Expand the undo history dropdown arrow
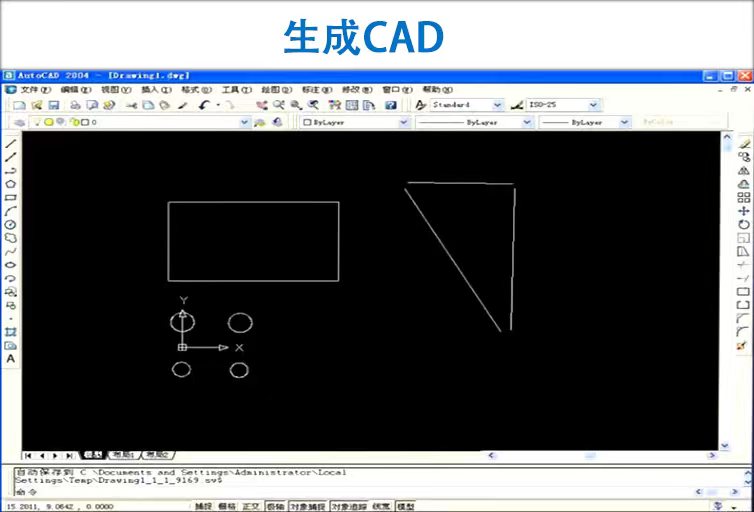 tap(218, 105)
